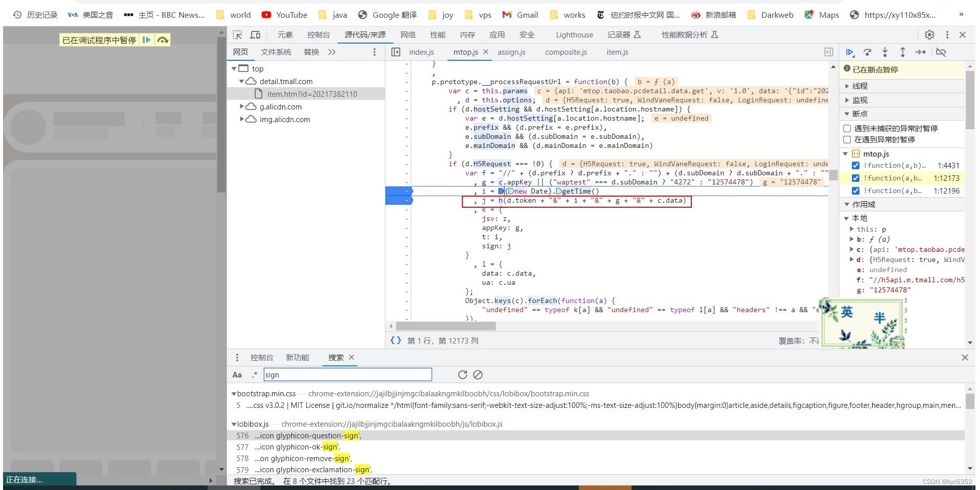Viewport: 980px width, 490px height.
Task: Open the Lighthouse tab
Action: (574, 35)
